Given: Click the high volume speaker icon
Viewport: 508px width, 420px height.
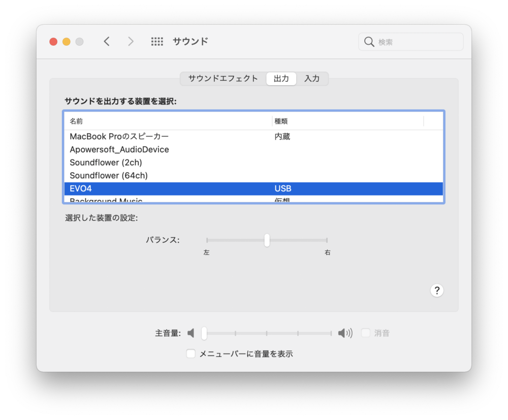Looking at the screenshot, I should click(345, 333).
